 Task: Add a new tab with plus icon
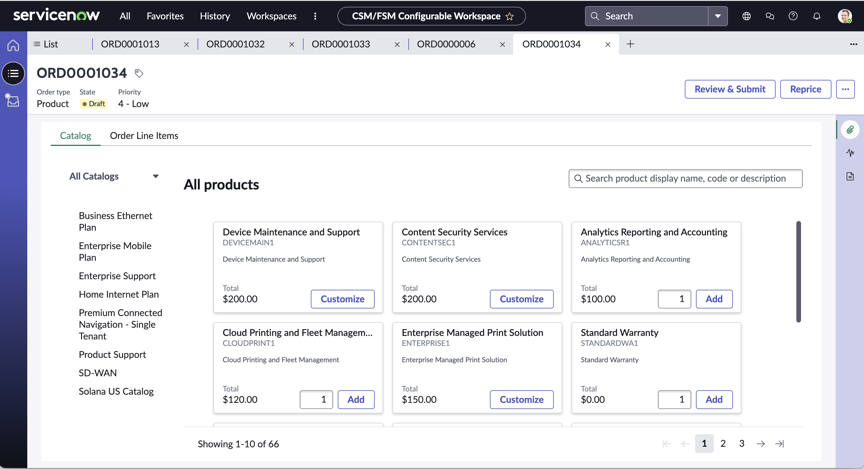point(630,44)
